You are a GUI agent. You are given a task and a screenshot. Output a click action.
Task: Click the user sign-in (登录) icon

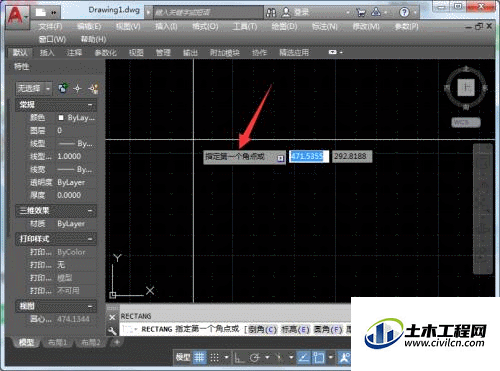pos(286,12)
